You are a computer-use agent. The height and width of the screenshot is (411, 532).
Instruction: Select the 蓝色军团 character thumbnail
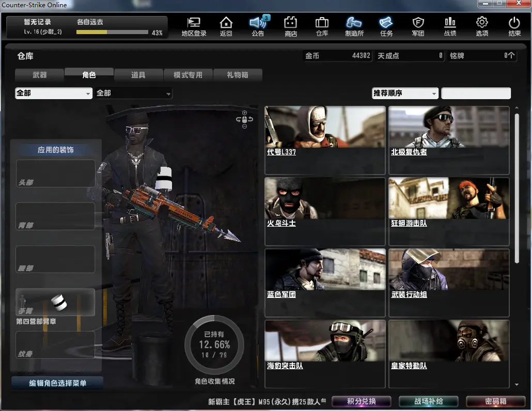pos(325,269)
